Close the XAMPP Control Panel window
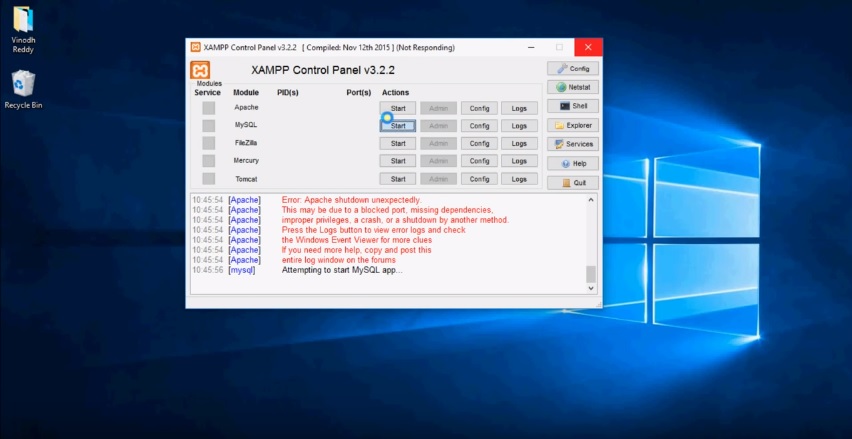This screenshot has height=439, width=852. click(x=588, y=47)
